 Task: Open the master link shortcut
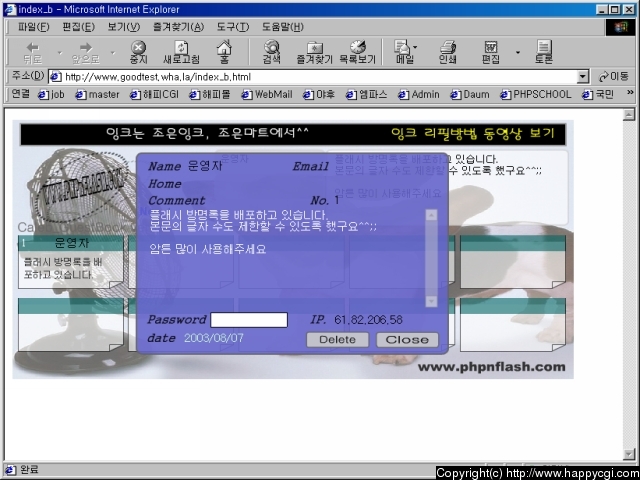point(98,95)
